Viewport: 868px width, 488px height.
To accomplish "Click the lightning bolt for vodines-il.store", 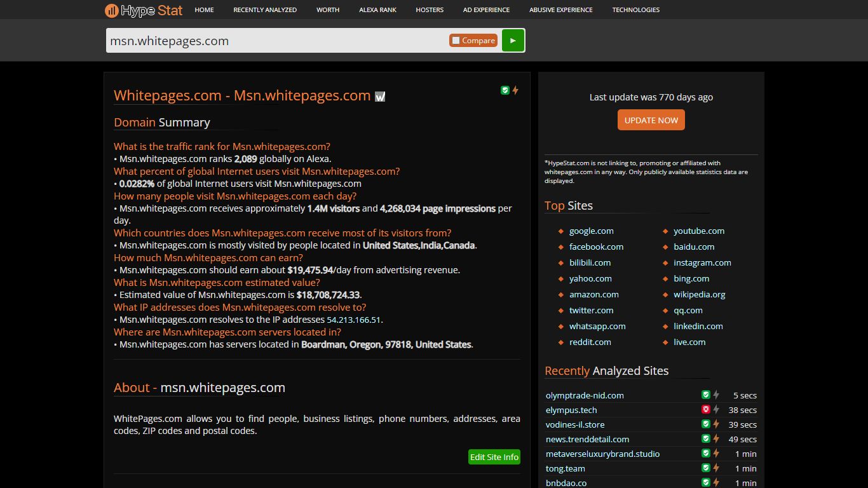I will tap(716, 424).
